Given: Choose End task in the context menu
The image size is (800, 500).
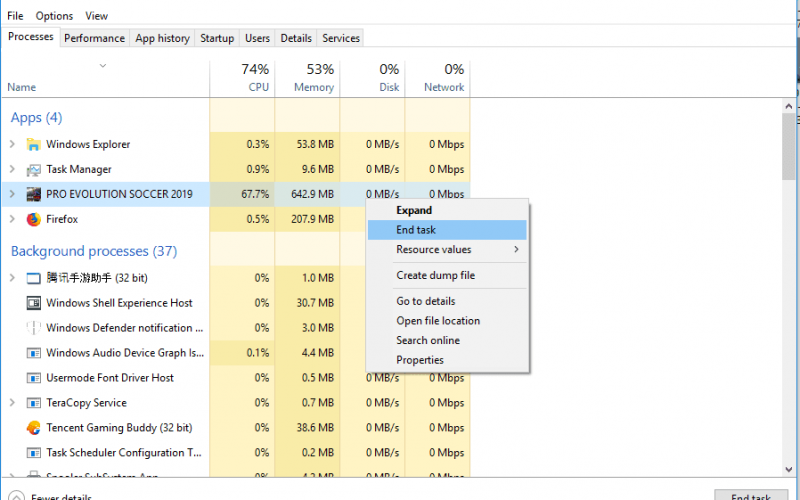Looking at the screenshot, I should [447, 230].
